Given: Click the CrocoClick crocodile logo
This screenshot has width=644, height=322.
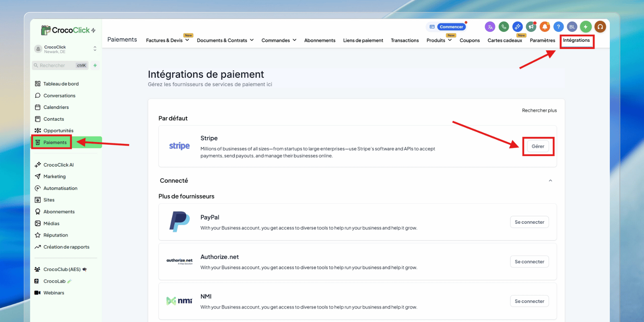Looking at the screenshot, I should pyautogui.click(x=46, y=30).
